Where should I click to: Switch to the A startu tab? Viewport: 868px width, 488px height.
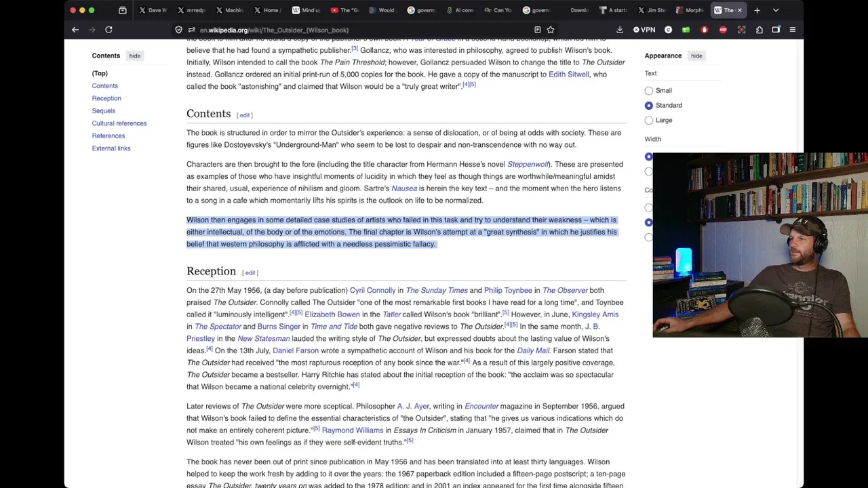613,10
